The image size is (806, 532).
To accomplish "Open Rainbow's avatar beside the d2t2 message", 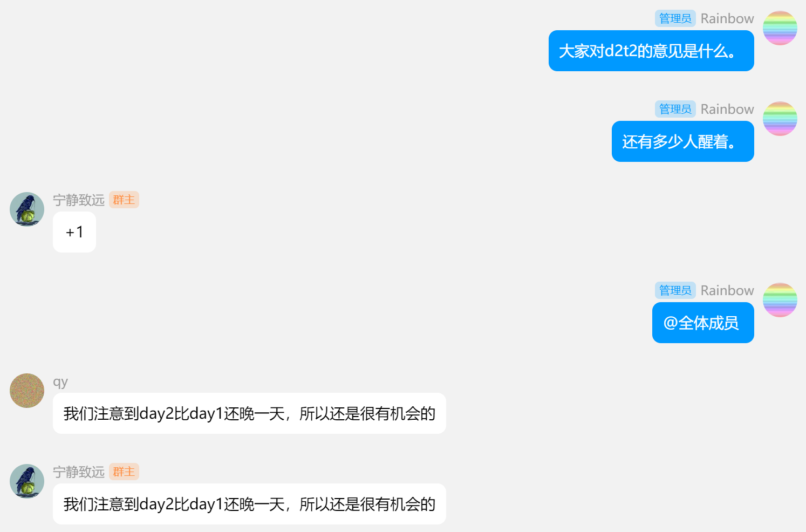I will pos(780,28).
